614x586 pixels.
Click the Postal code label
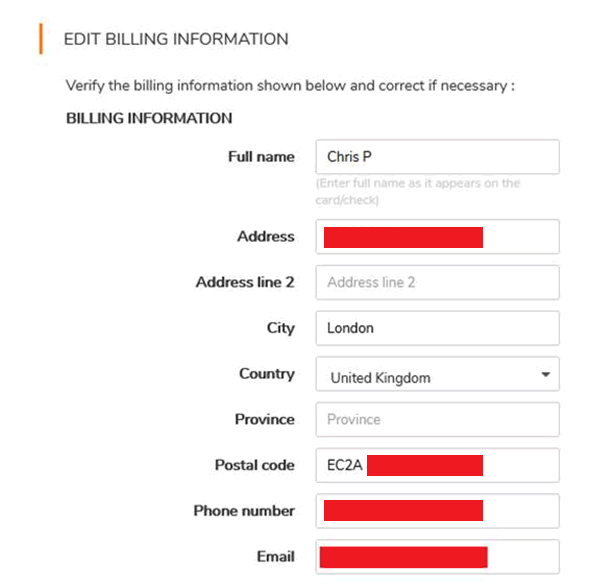pyautogui.click(x=255, y=465)
